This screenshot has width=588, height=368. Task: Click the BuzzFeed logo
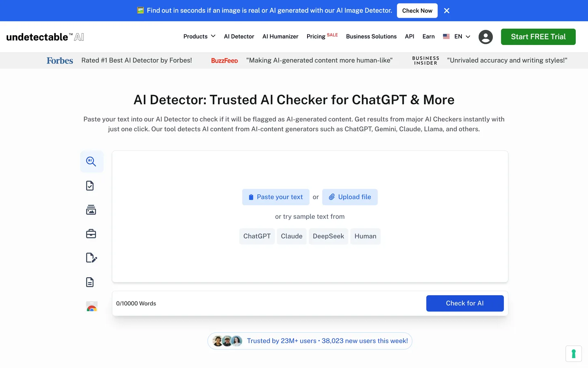point(225,61)
